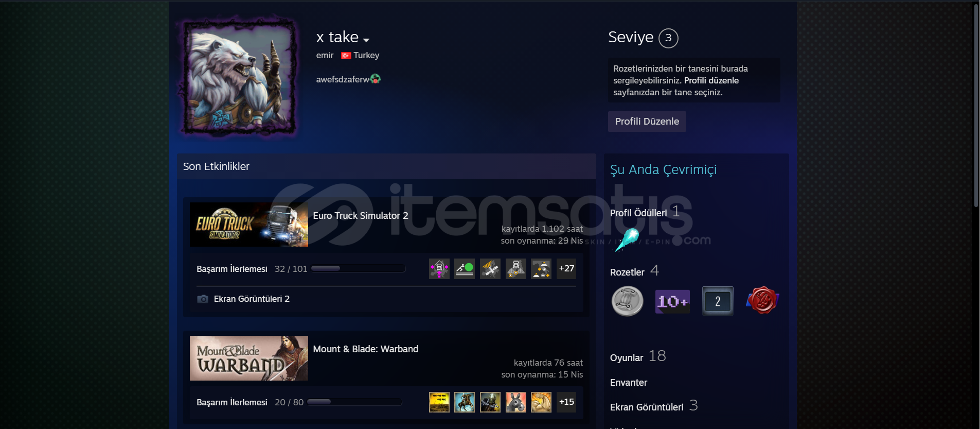This screenshot has height=429, width=980.
Task: Open the Mount & Blade Warband banner
Action: [249, 358]
